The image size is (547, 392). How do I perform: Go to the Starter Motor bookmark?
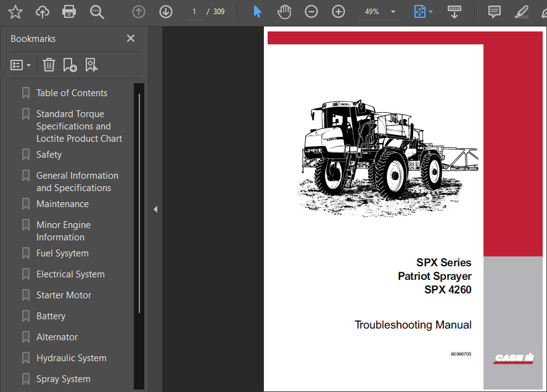click(64, 295)
